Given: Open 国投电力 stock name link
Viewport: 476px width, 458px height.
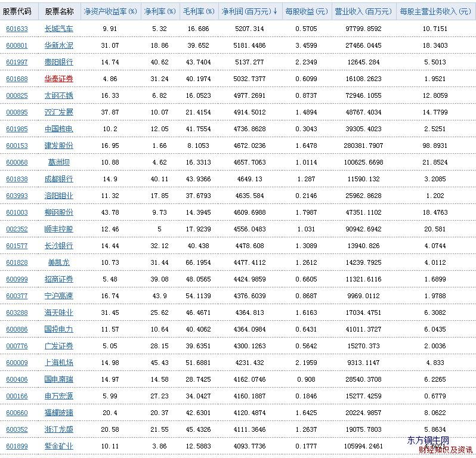Looking at the screenshot, I should pyautogui.click(x=59, y=329).
